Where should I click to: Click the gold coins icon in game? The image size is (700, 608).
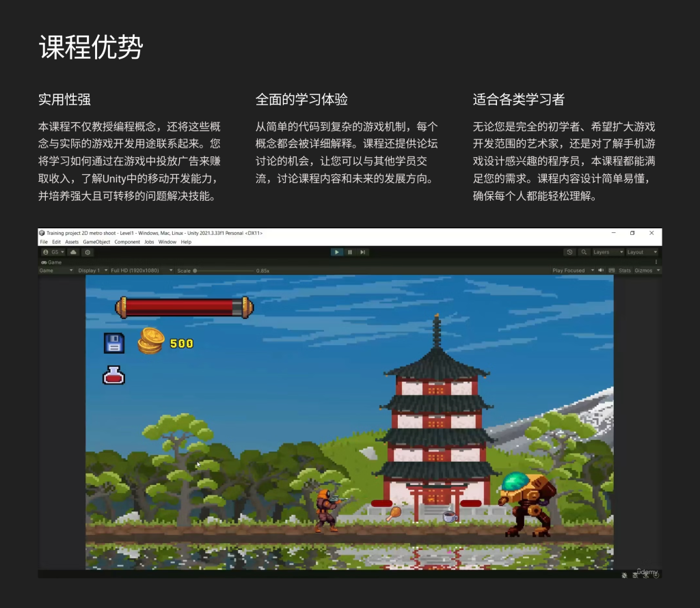151,341
